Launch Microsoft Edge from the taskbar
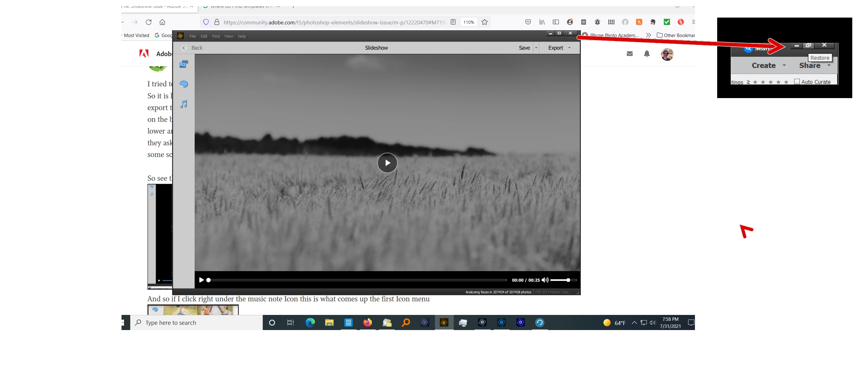Viewport: 868px width, 376px height. [x=310, y=323]
